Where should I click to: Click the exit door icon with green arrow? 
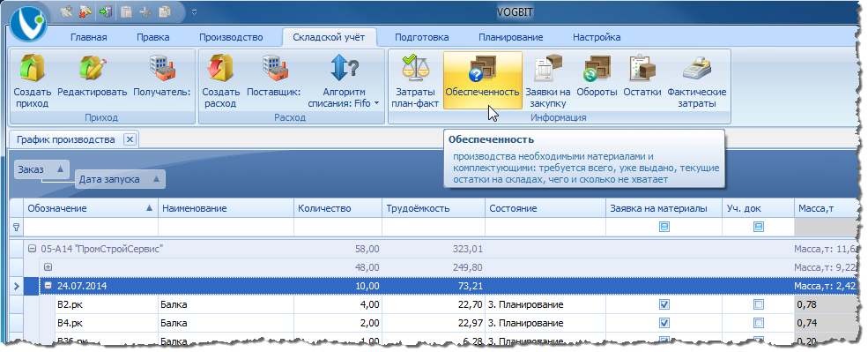coord(105,11)
